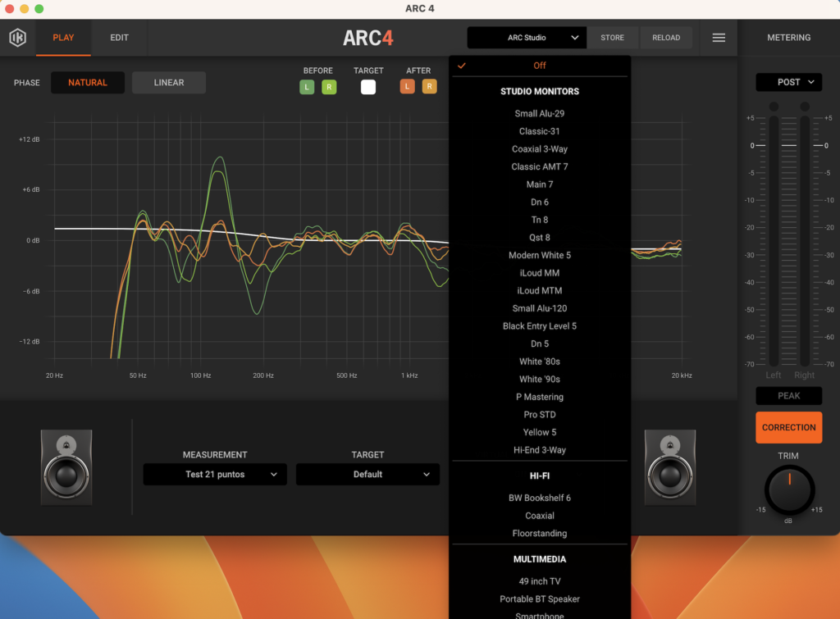Click the Store button
840x619 pixels.
(612, 38)
